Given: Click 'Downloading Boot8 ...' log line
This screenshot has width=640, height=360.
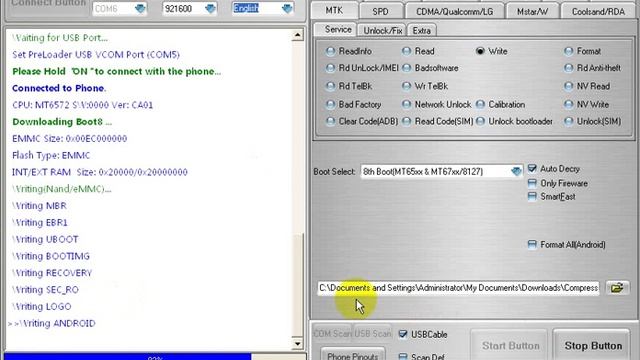Looking at the screenshot, I should (62, 122).
